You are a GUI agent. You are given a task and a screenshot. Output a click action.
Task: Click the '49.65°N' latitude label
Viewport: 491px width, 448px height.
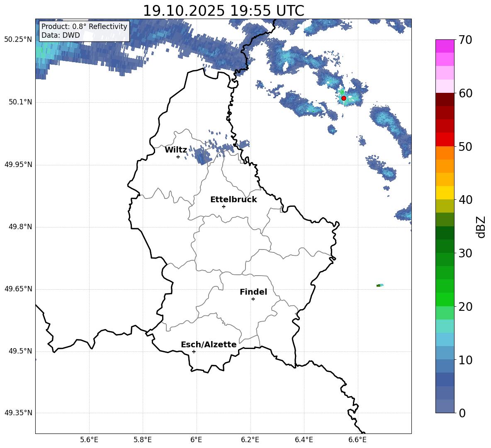click(x=18, y=289)
